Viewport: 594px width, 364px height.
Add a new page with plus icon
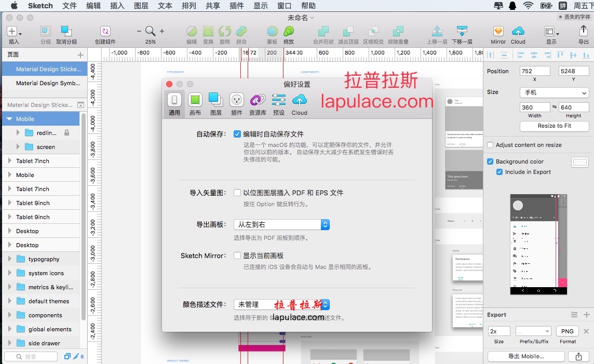pos(80,55)
